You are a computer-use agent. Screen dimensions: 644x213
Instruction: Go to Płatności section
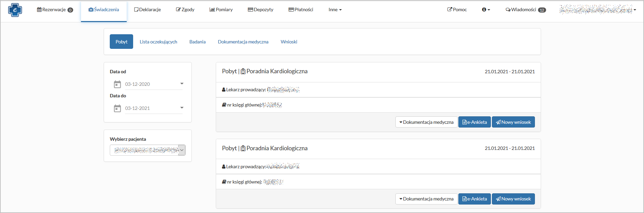pyautogui.click(x=300, y=10)
